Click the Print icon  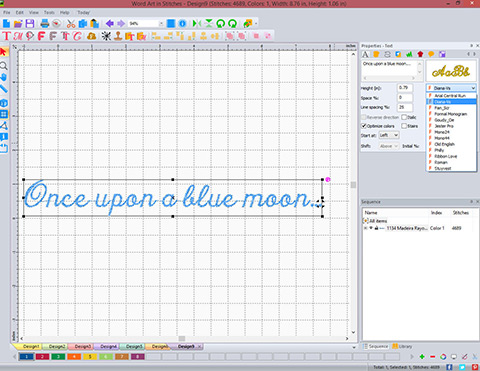point(44,23)
